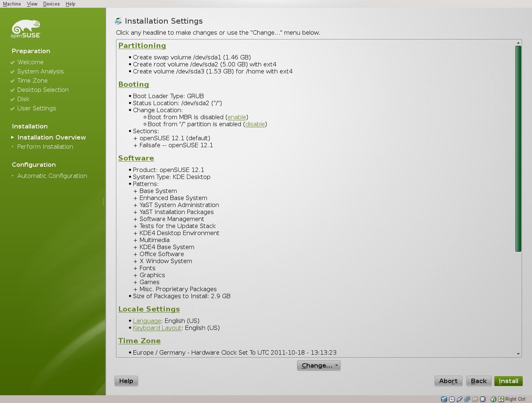Open the Devices menu
Viewport: 532px width, 403px height.
[51, 4]
